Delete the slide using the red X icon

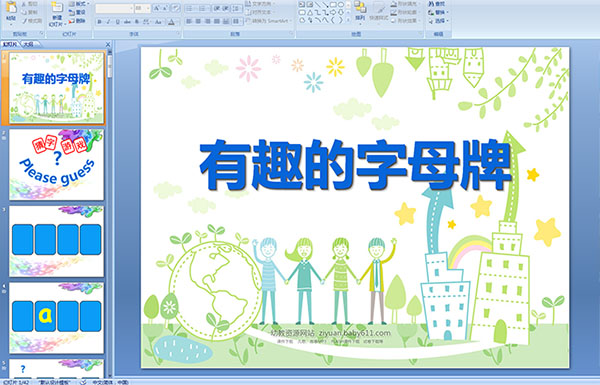point(72,21)
